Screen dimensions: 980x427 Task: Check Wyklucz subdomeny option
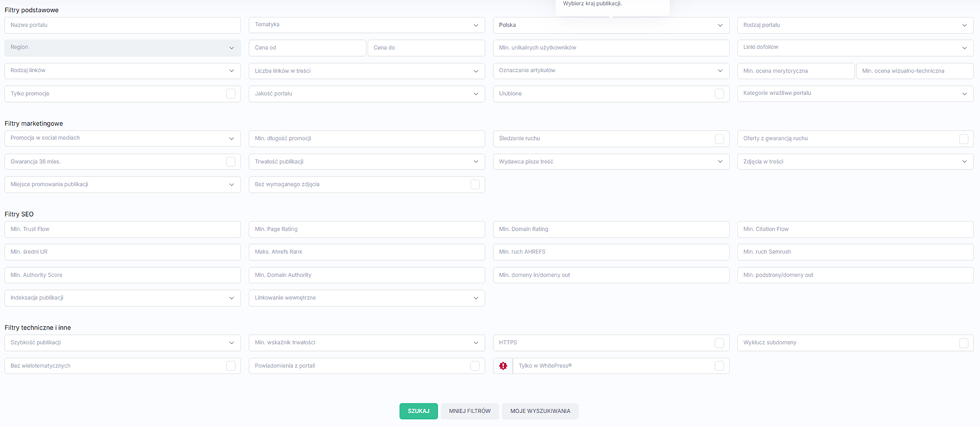[x=963, y=343]
